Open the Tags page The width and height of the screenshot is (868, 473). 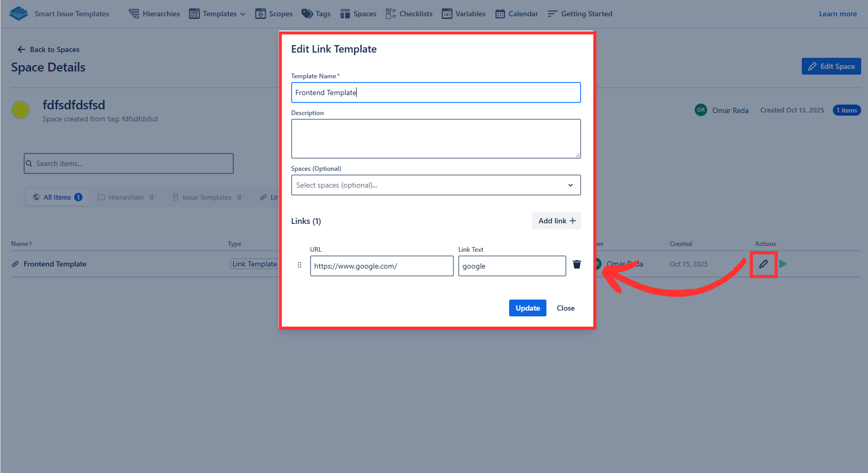316,14
